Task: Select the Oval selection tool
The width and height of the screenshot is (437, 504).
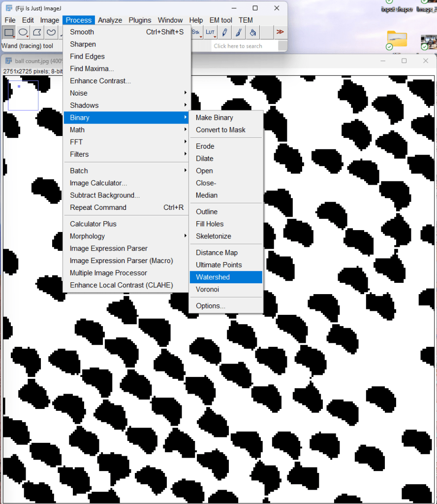Action: tap(23, 33)
